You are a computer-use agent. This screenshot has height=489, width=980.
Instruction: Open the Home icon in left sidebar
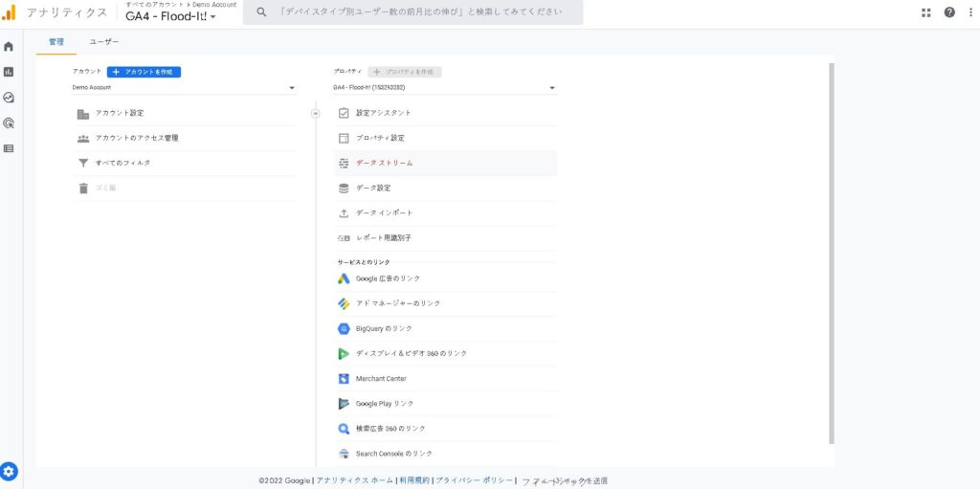coord(9,46)
